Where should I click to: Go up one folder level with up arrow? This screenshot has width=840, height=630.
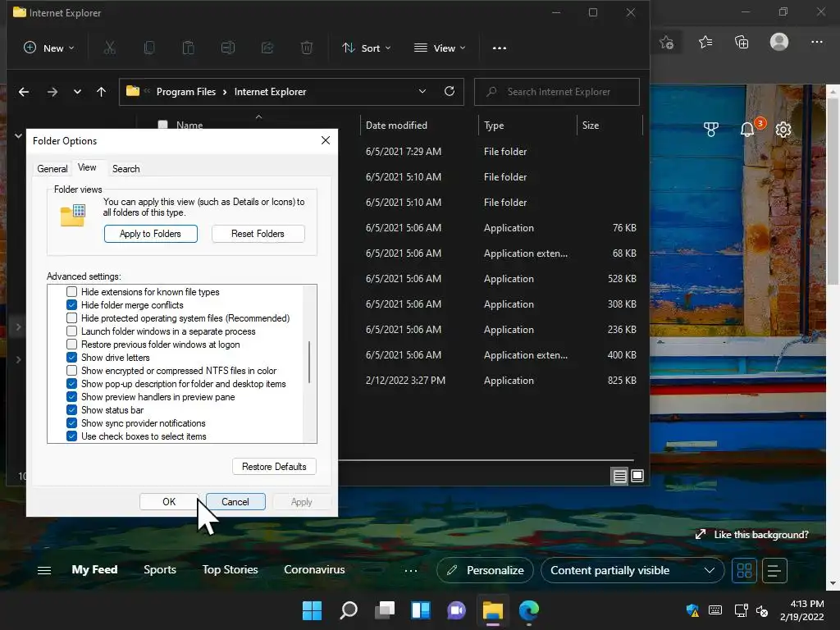click(x=101, y=92)
